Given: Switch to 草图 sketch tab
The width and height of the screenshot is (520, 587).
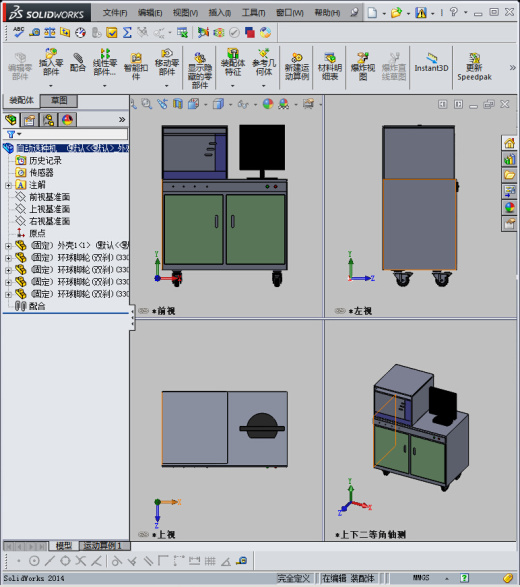Looking at the screenshot, I should point(59,100).
